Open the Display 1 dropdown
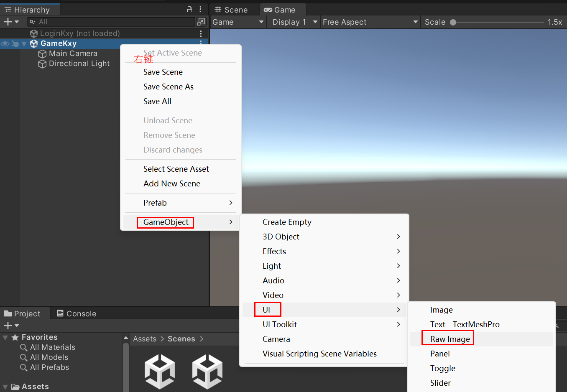Screen dimensions: 567x392 (x=295, y=22)
